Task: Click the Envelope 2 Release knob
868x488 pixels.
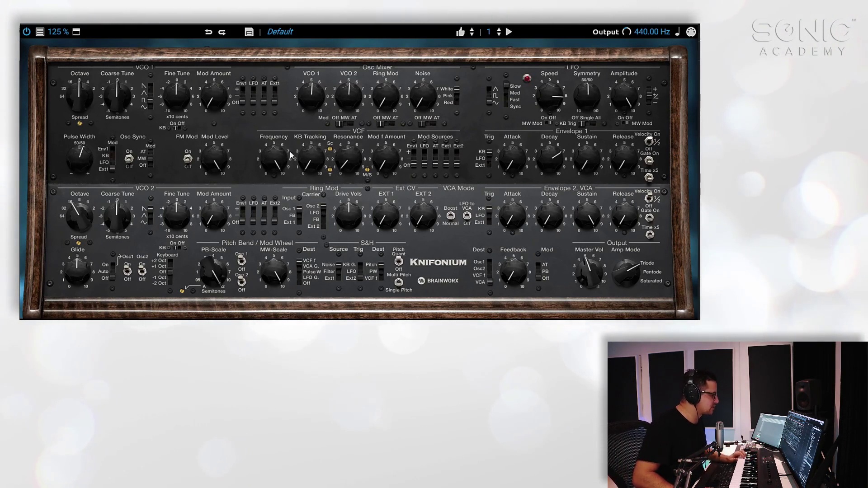Action: (x=624, y=216)
